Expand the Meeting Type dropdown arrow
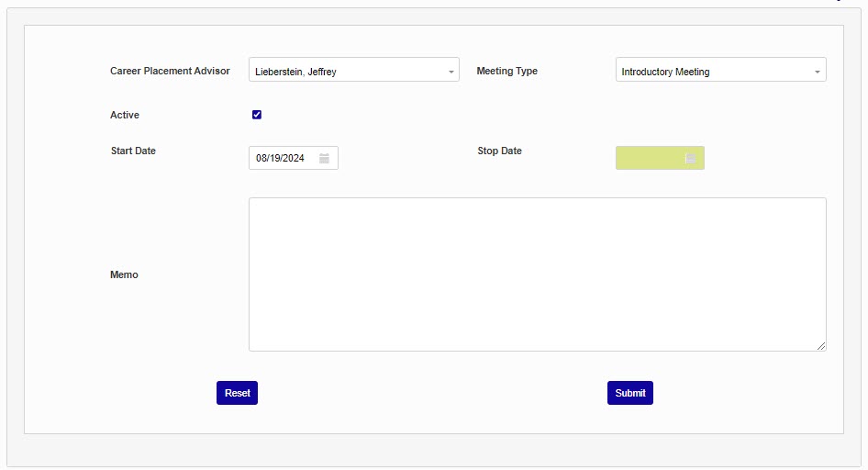Viewport: 868px width, 470px height. coord(817,72)
